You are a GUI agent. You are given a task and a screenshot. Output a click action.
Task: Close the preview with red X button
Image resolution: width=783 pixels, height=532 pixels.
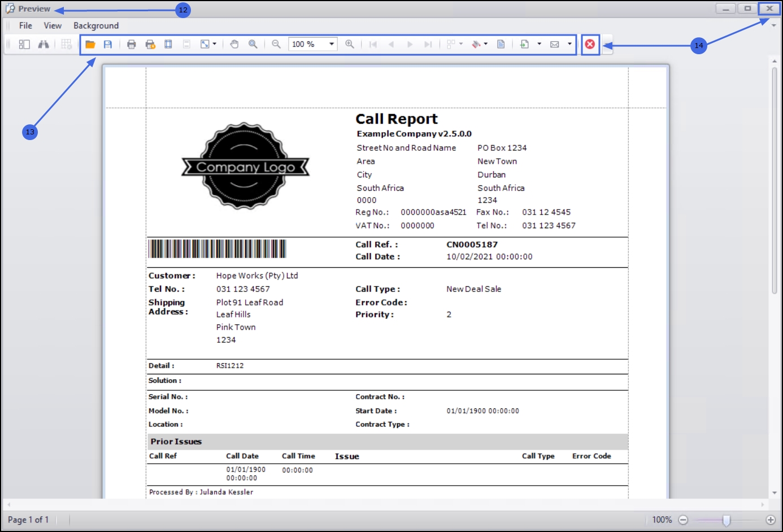point(590,44)
